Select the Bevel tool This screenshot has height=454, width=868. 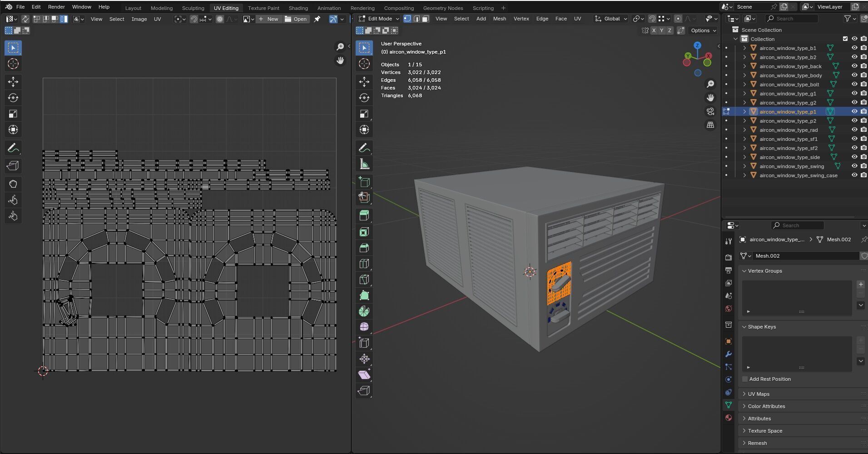(364, 248)
